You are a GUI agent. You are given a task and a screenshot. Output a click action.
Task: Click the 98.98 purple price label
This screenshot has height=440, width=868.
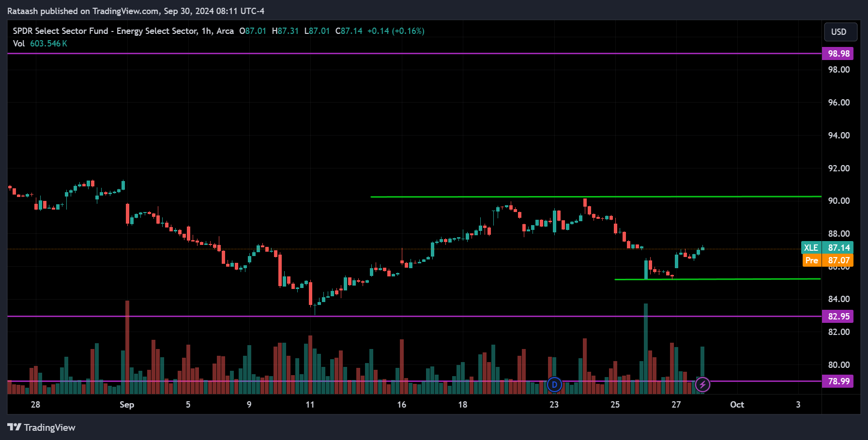[838, 54]
